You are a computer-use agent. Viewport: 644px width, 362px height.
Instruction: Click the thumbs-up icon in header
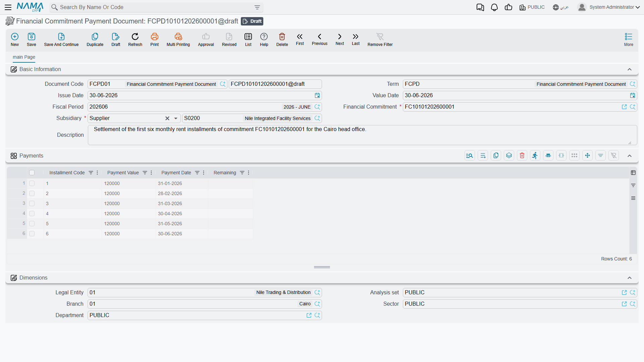click(508, 7)
